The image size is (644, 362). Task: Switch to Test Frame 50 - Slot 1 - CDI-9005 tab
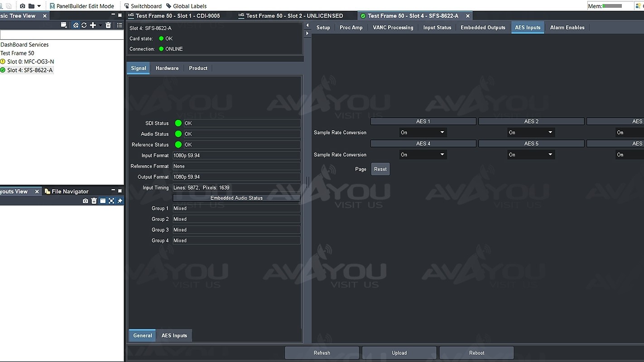(x=174, y=16)
